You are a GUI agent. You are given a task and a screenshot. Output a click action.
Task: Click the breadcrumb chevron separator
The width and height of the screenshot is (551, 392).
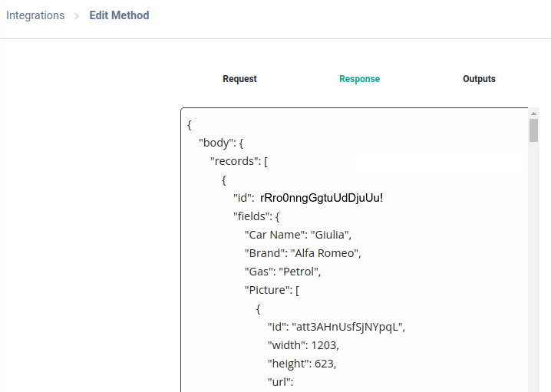tap(77, 16)
